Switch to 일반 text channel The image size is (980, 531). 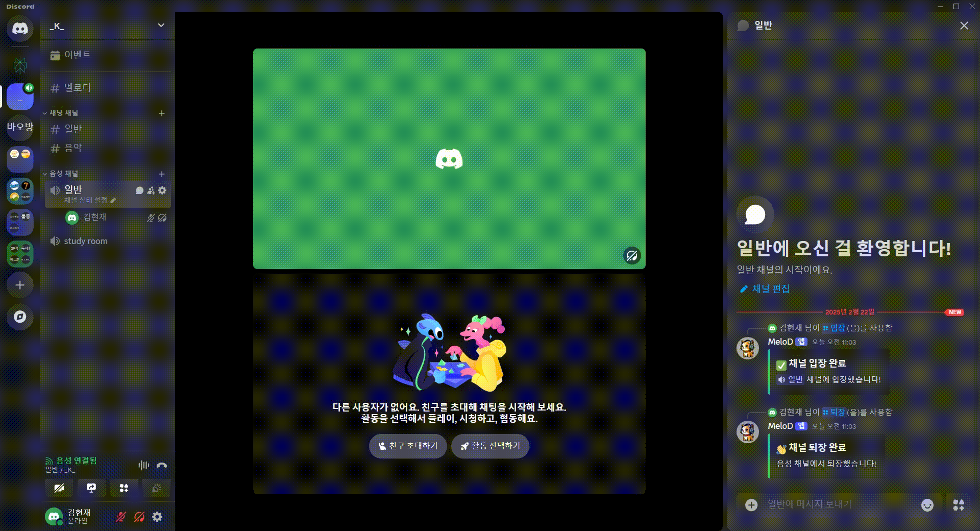tap(108, 129)
